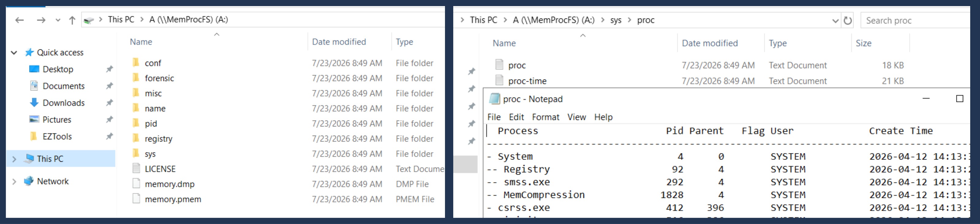
Task: Select the proc-time text document icon
Action: click(499, 80)
